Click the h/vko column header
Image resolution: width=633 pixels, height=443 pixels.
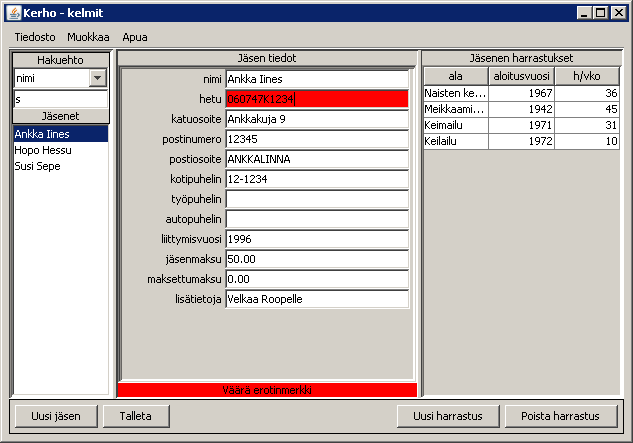click(x=587, y=75)
